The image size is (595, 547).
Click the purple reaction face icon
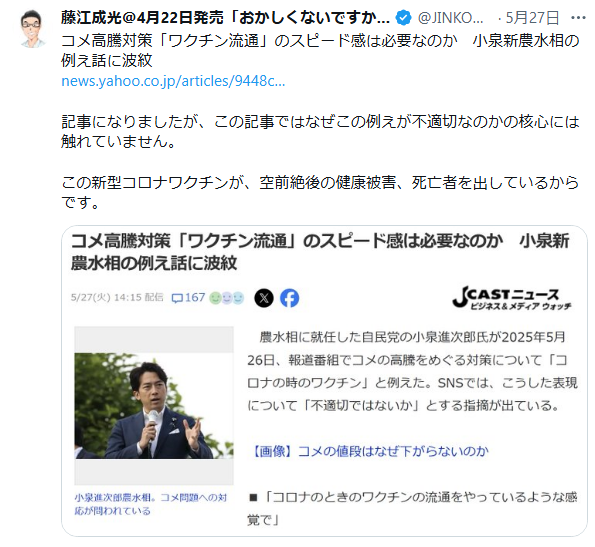227,298
